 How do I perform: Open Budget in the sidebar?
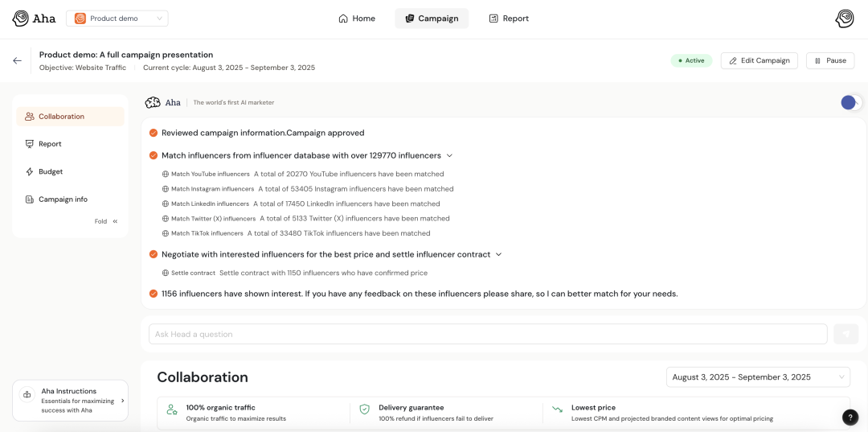(x=50, y=171)
